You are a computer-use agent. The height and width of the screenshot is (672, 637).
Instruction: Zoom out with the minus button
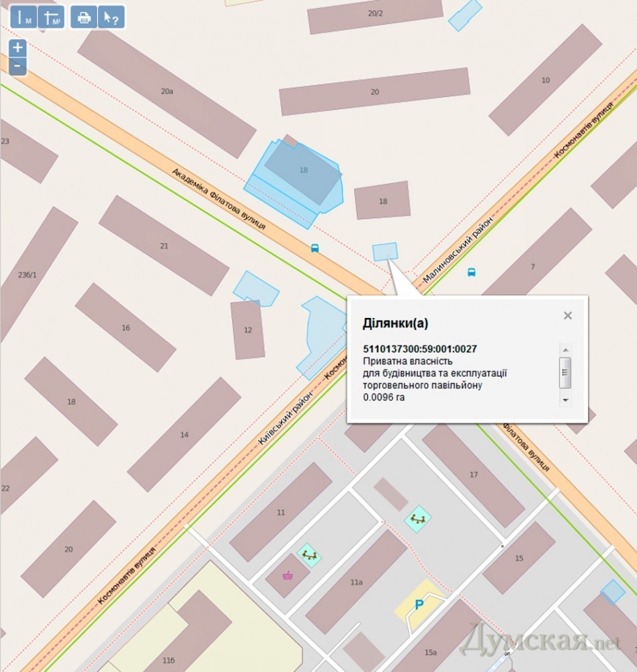18,67
